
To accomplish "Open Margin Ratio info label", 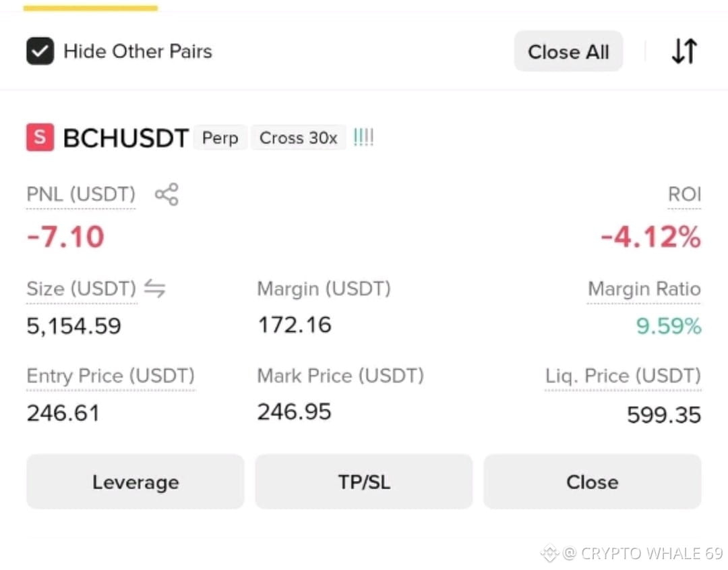I will [x=644, y=289].
